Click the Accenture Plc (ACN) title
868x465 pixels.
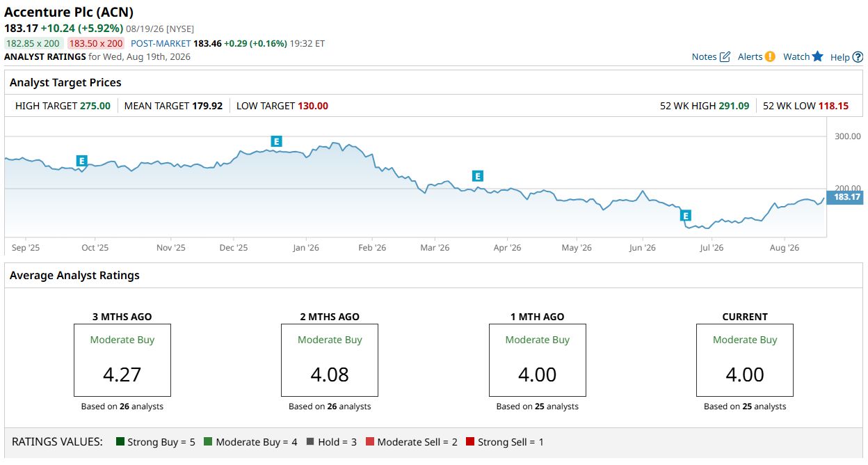(69, 13)
